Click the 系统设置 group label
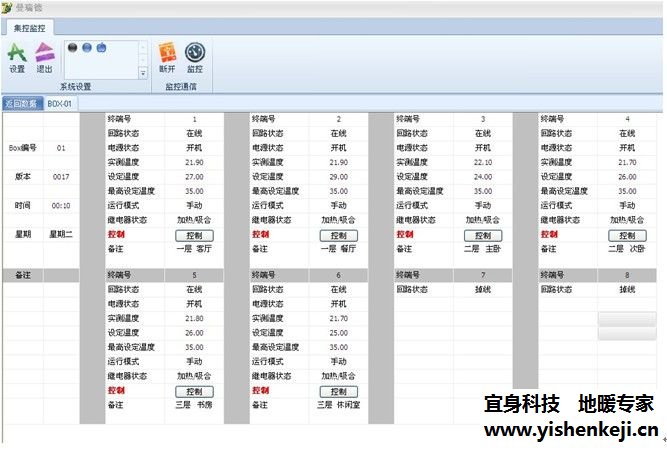 coord(75,87)
